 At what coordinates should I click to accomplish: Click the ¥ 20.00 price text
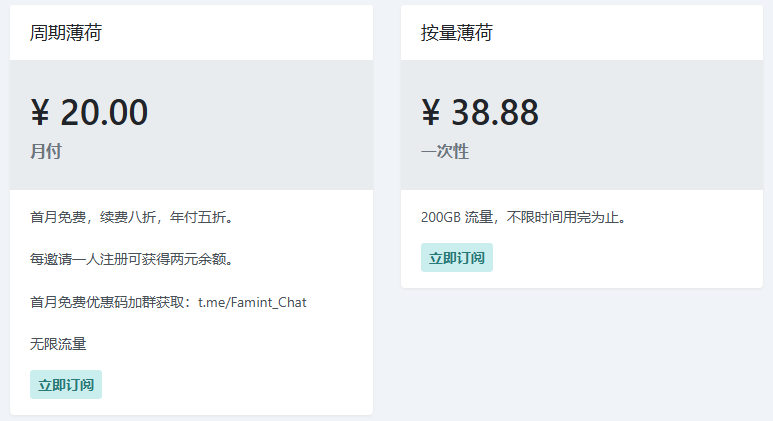(89, 112)
